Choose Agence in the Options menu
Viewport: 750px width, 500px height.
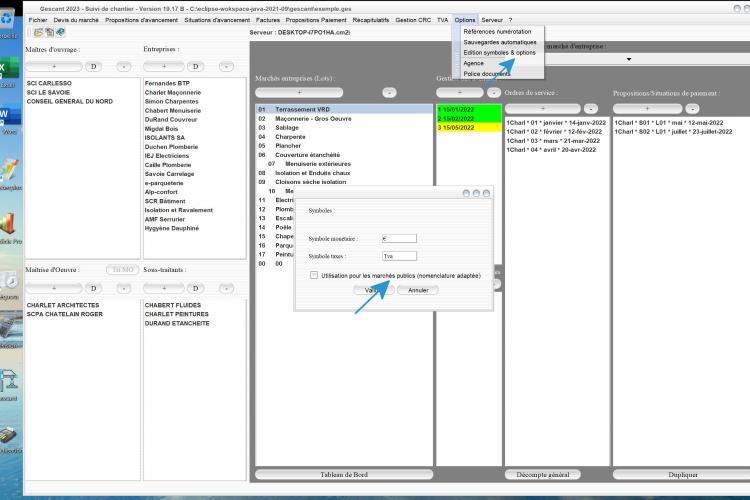click(x=474, y=63)
